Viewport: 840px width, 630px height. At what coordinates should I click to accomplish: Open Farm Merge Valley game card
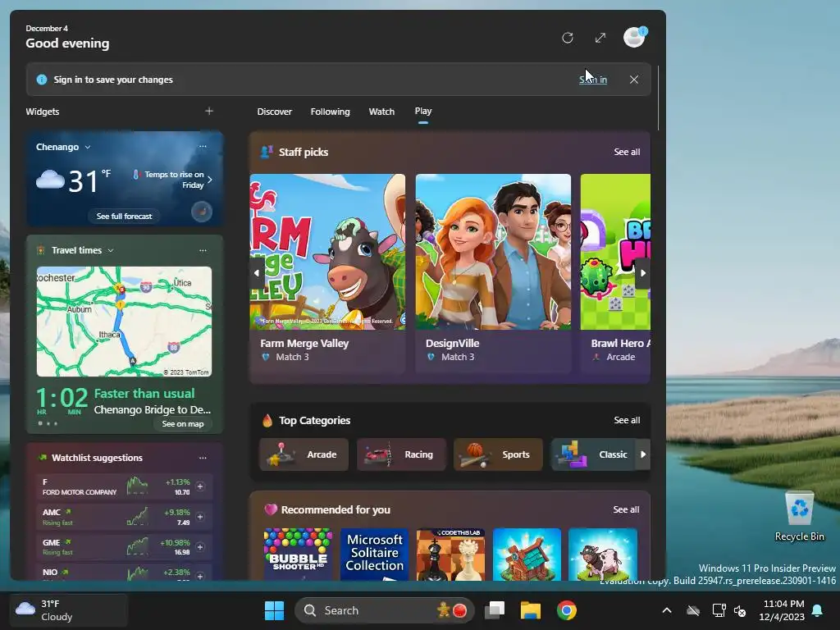[327, 272]
